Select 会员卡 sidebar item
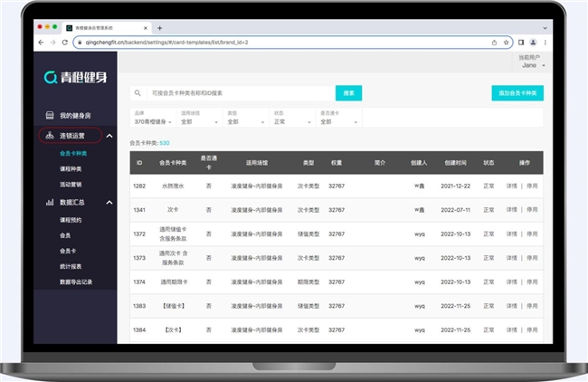588x382 pixels. tap(68, 251)
